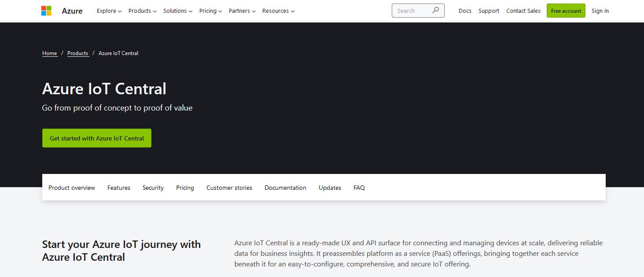The height and width of the screenshot is (277, 644).
Task: Click Azure IoT Central breadcrumb text
Action: coord(118,53)
